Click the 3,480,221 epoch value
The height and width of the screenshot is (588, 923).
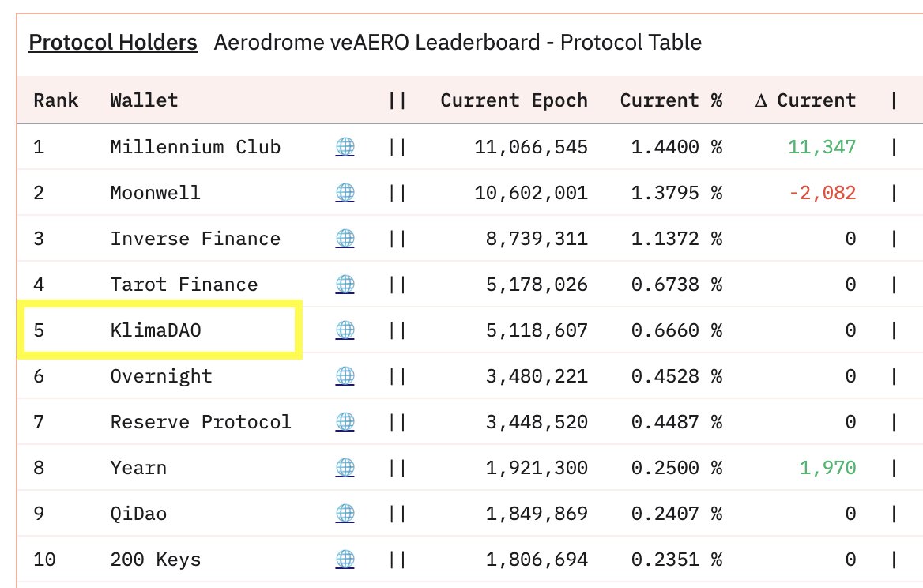(537, 377)
